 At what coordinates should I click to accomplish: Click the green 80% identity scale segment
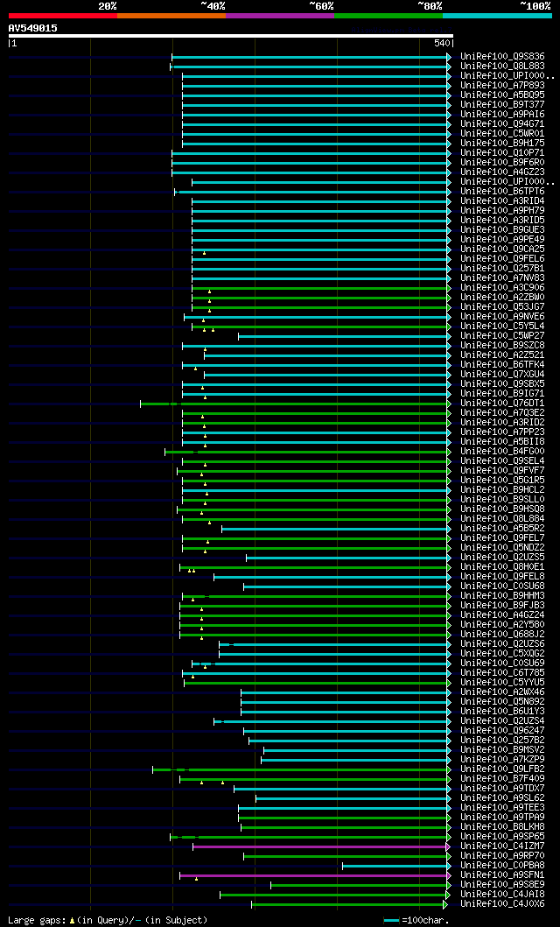(x=388, y=16)
